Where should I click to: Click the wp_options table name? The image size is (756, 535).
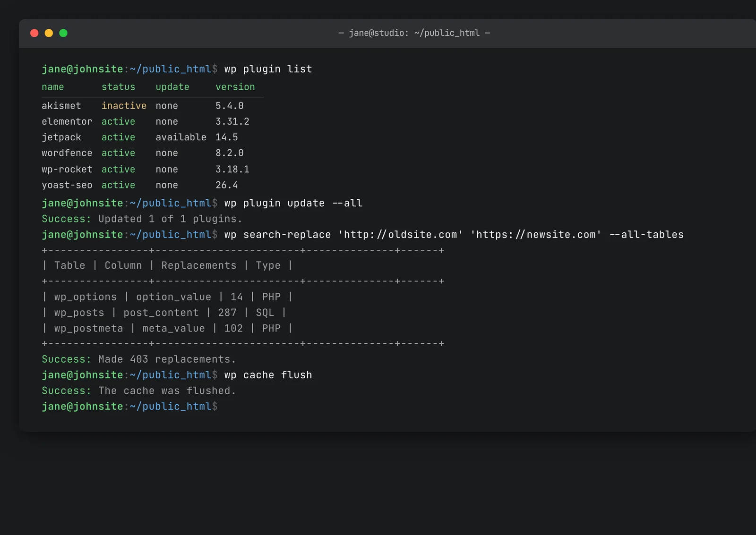(86, 297)
